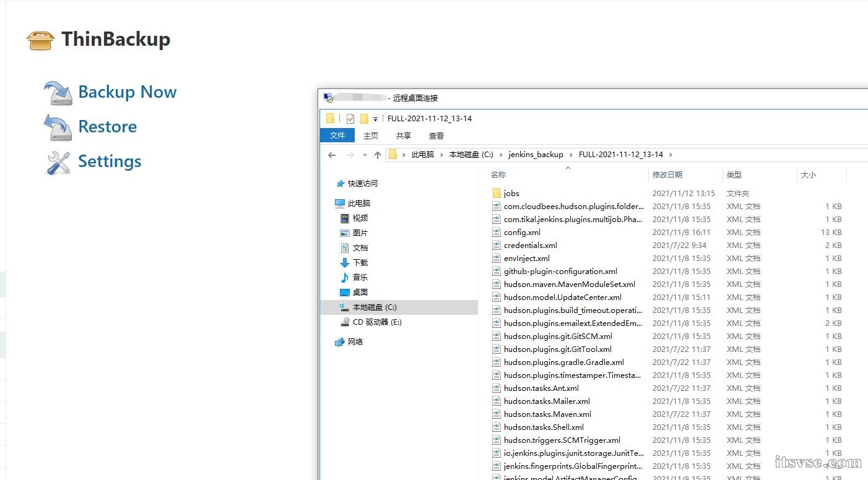Viewport: 868px width, 480px height.
Task: Open the 文件 ribbon tab
Action: click(337, 135)
